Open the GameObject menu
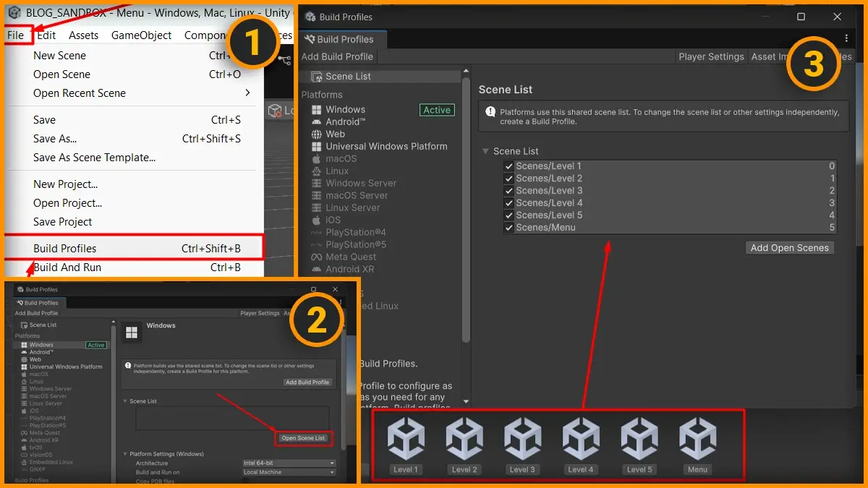This screenshot has height=488, width=868. (x=142, y=35)
